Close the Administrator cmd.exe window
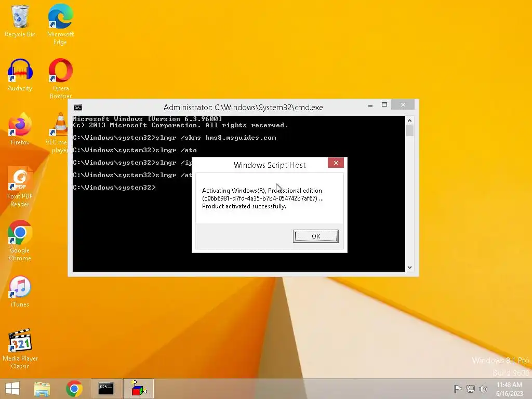Viewport: 532px width, 399px height. [403, 104]
